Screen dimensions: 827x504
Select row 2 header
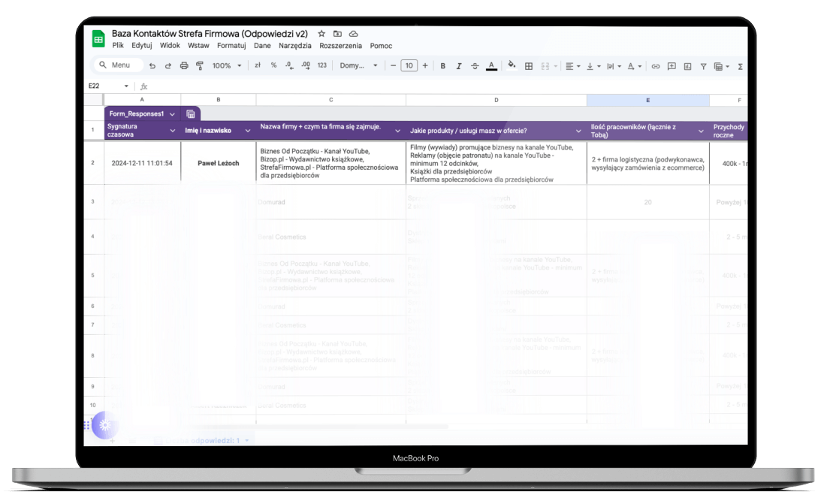pos(93,162)
